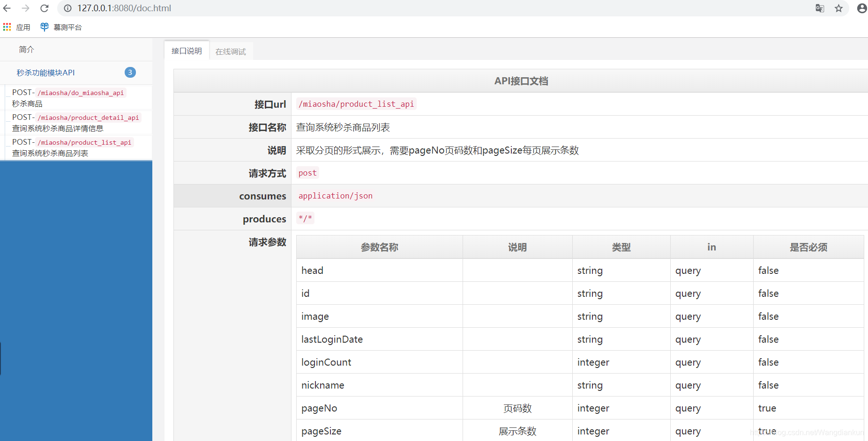Viewport: 868px width, 441px height.
Task: Switch to the 接口说明 tab
Action: click(187, 51)
